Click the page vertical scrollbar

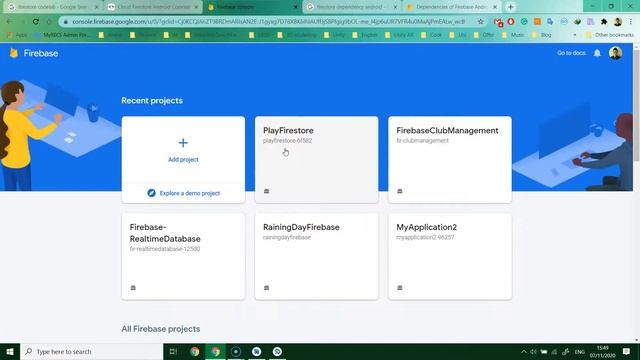636,192
